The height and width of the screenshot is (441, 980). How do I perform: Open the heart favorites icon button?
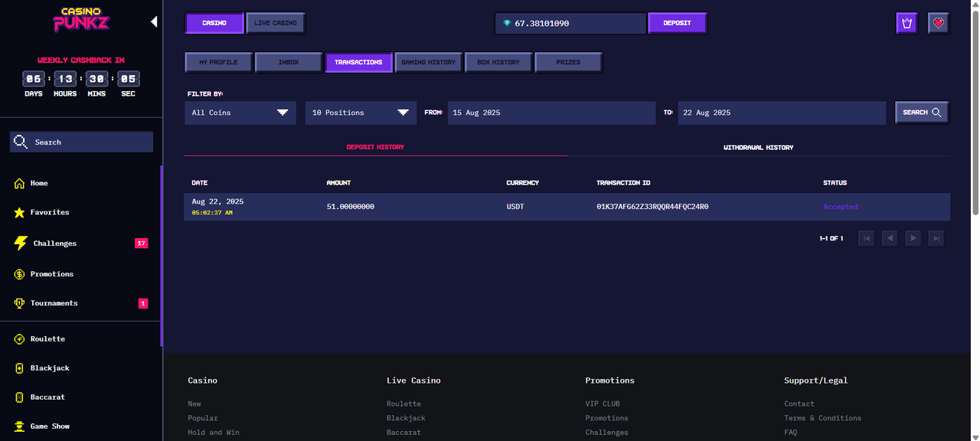tap(939, 23)
